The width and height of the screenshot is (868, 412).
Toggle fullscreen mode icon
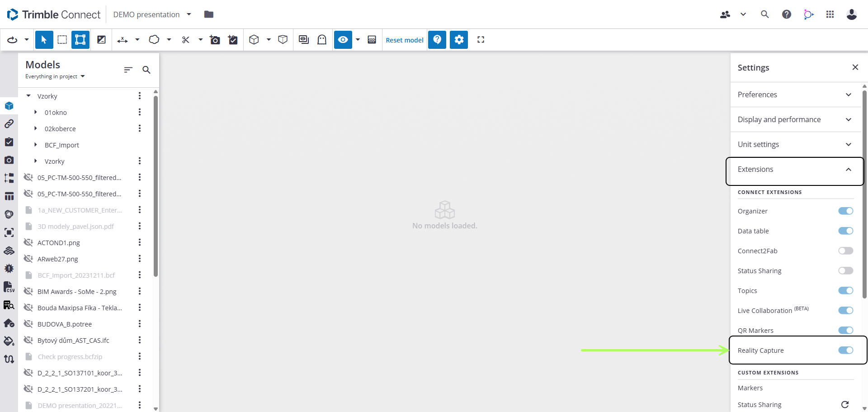point(481,40)
